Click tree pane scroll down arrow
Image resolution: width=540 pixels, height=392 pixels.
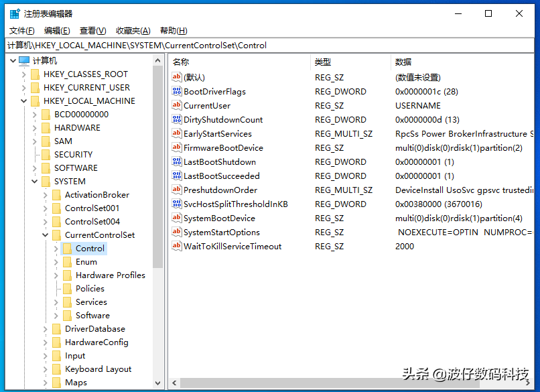click(157, 383)
